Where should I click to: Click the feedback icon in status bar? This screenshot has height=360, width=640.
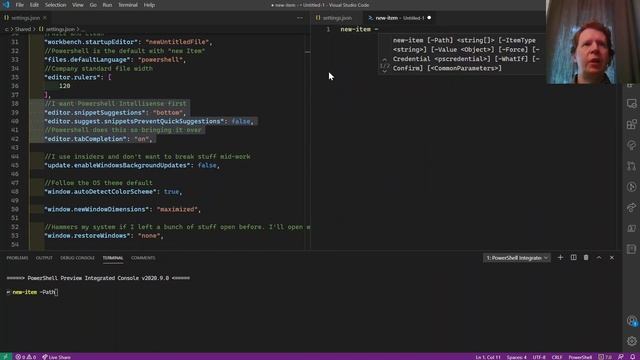click(621, 357)
